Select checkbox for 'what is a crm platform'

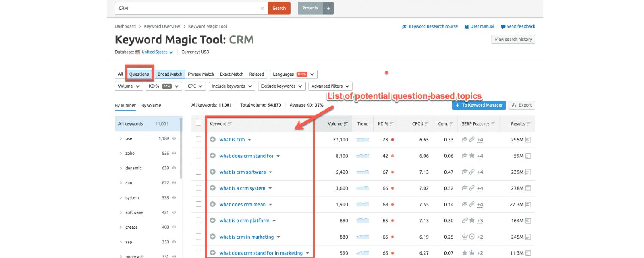pyautogui.click(x=198, y=220)
